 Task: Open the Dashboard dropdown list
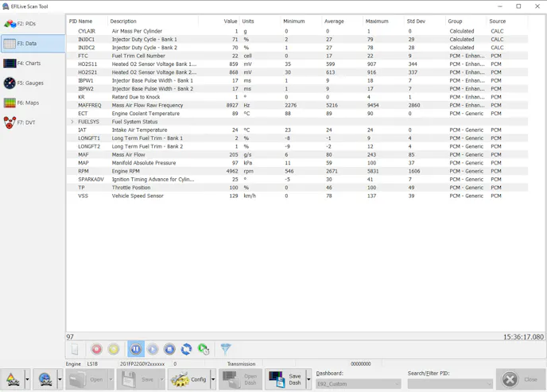397,384
